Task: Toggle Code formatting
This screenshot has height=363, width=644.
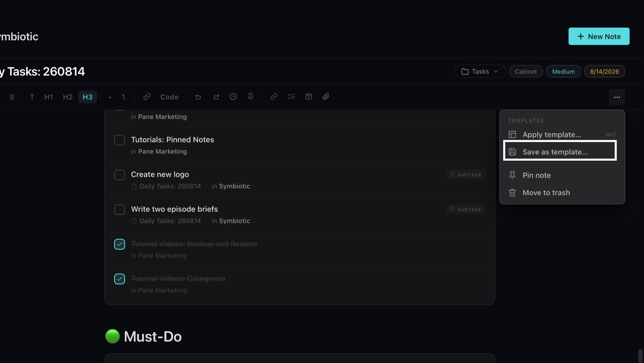Action: pos(169,97)
